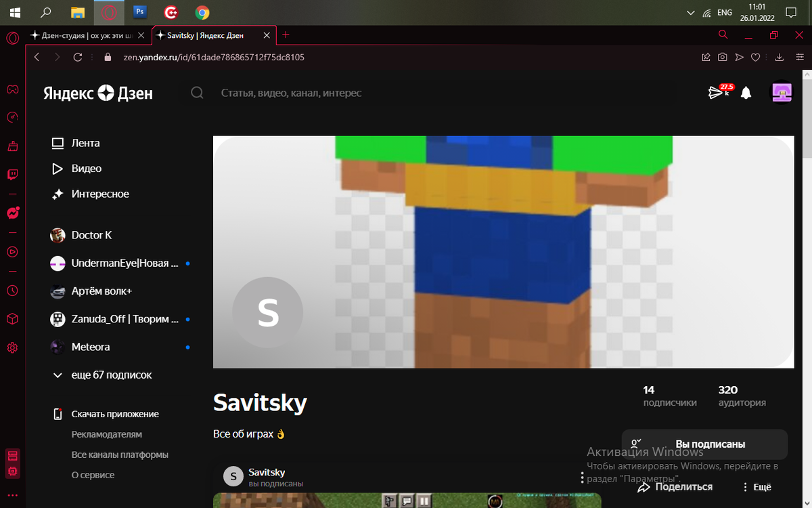
Task: Open Рекламодателям link
Action: tap(107, 434)
